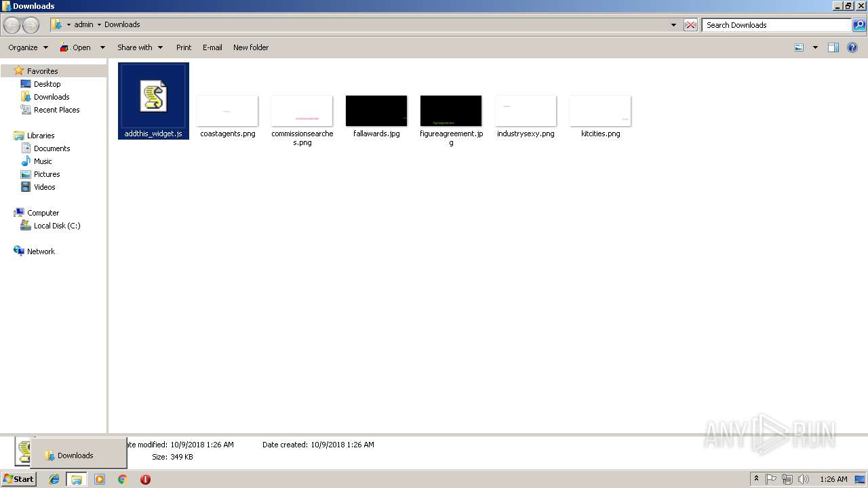Image resolution: width=868 pixels, height=488 pixels.
Task: Click the Date created value in details pane
Action: tap(342, 445)
